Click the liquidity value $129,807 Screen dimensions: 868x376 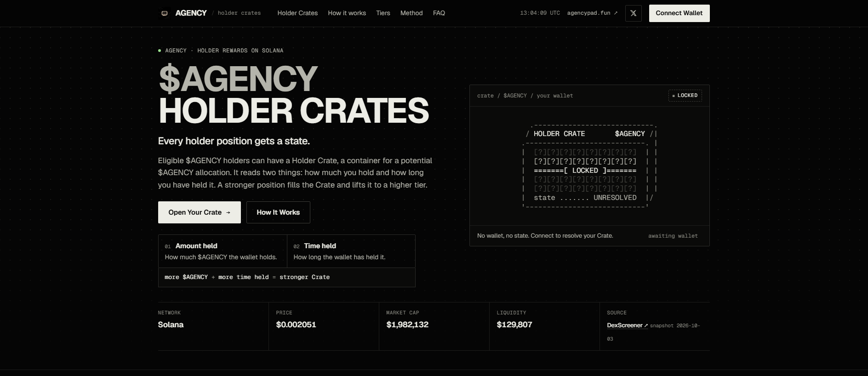coord(514,325)
